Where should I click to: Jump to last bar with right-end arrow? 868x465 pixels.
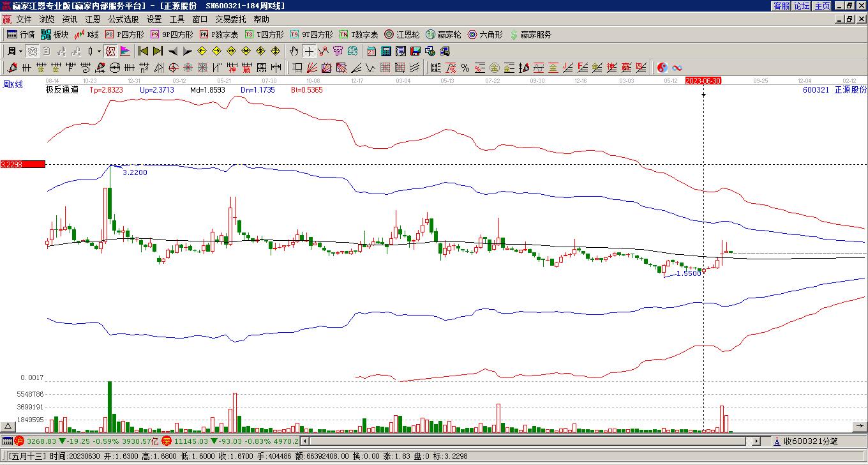(158, 51)
